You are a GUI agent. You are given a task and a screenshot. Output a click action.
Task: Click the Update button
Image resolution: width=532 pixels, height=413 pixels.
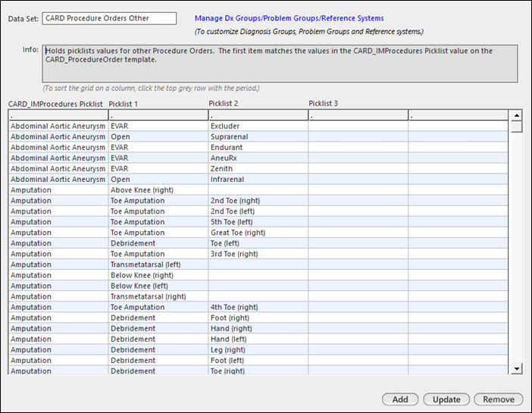446,399
